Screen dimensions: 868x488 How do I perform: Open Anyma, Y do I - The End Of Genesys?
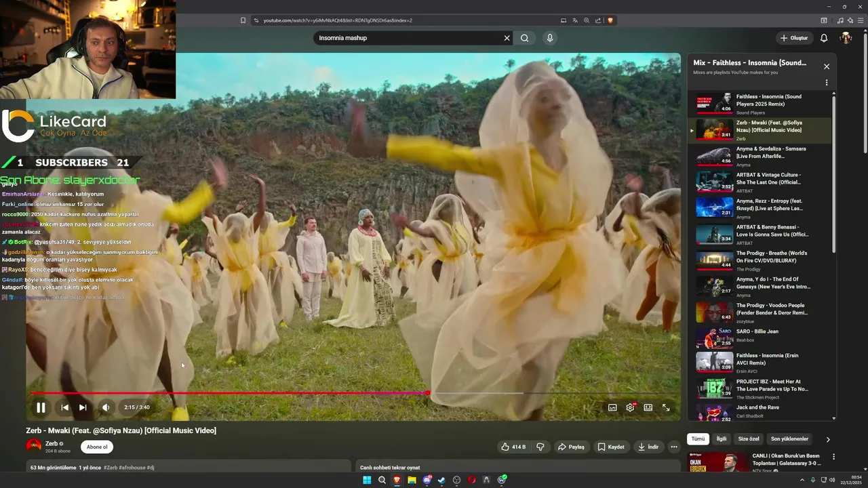759,287
